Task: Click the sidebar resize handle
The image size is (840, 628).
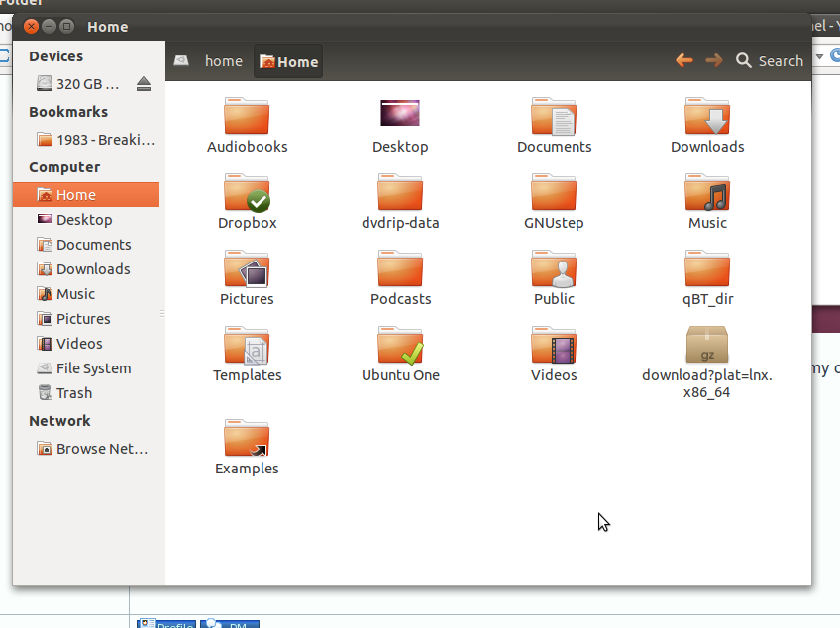Action: coord(162,313)
